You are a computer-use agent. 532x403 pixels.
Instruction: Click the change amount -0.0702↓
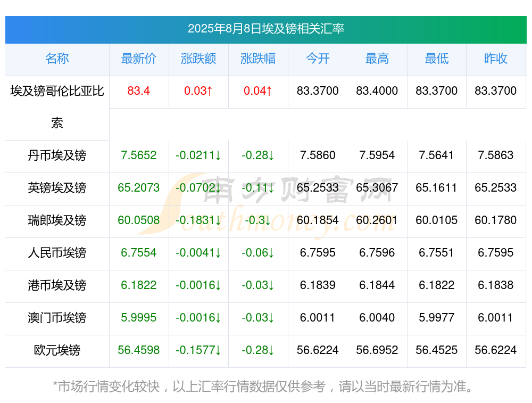198,187
